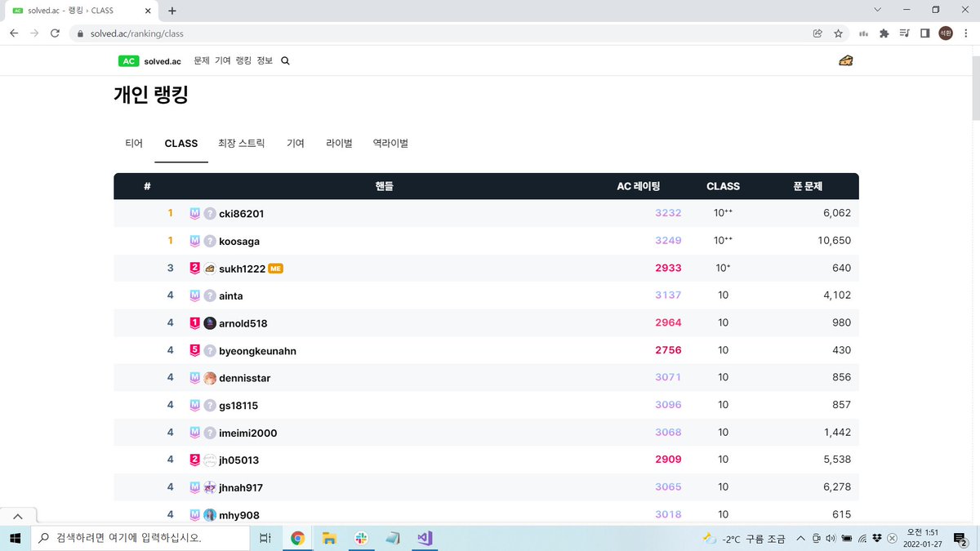Click the cheese mascot icon in the navbar
This screenshot has height=551, width=980.
[x=845, y=60]
